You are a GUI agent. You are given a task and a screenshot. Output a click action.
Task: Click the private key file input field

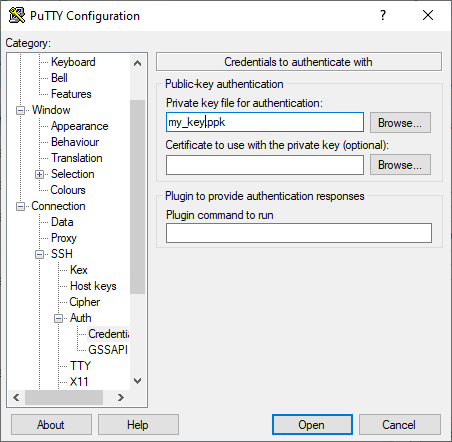pos(265,122)
